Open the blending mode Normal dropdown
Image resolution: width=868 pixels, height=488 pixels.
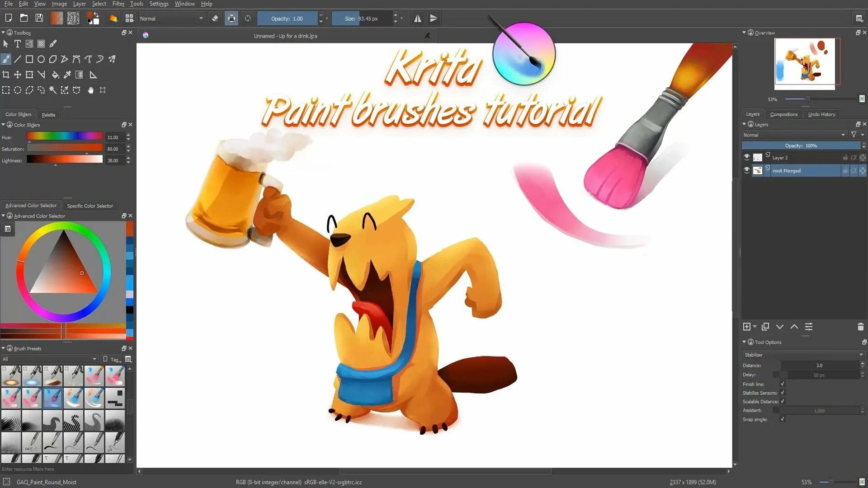(x=171, y=19)
